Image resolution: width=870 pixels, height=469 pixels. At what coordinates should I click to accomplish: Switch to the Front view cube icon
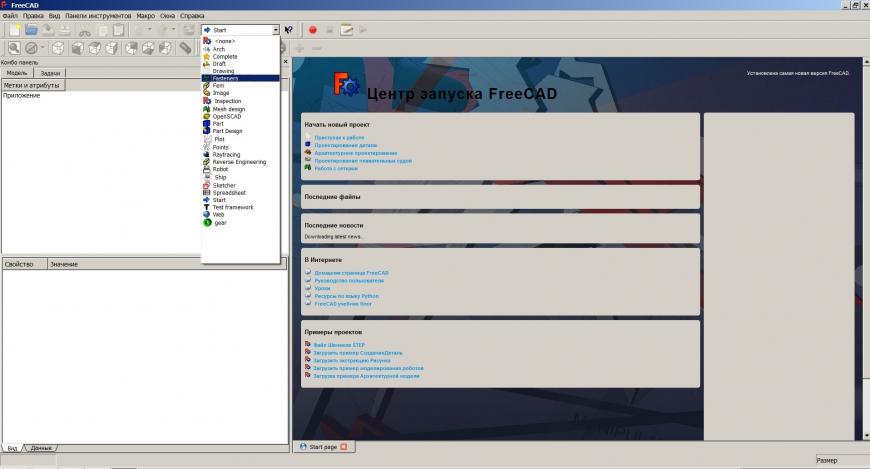[78, 48]
